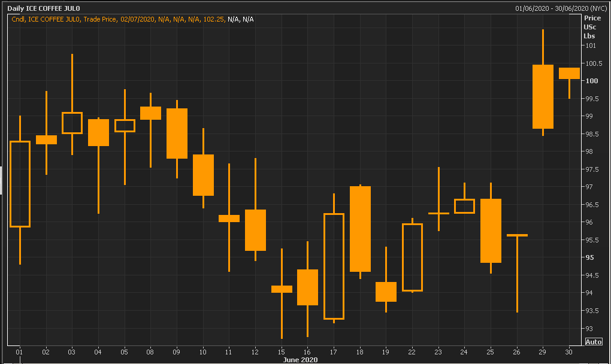Click the 26 date axis label
Viewport: 611px width, 364px height.
(x=516, y=352)
